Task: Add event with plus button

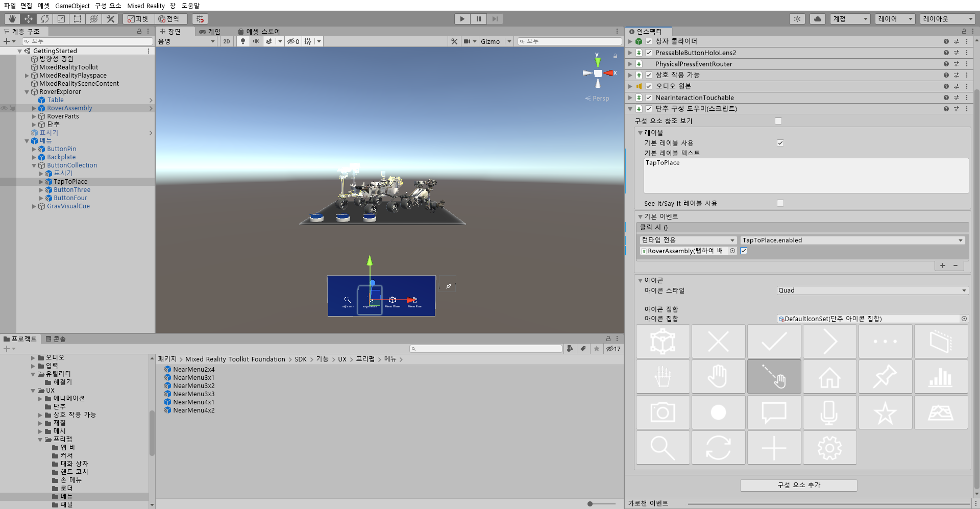Action: pos(943,265)
